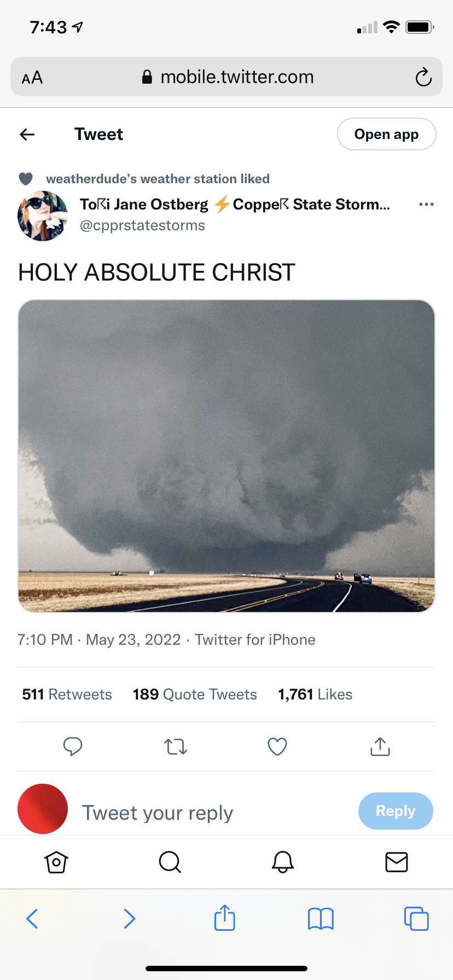Tap Safari share sheet icon
This screenshot has width=453, height=980.
click(x=225, y=918)
